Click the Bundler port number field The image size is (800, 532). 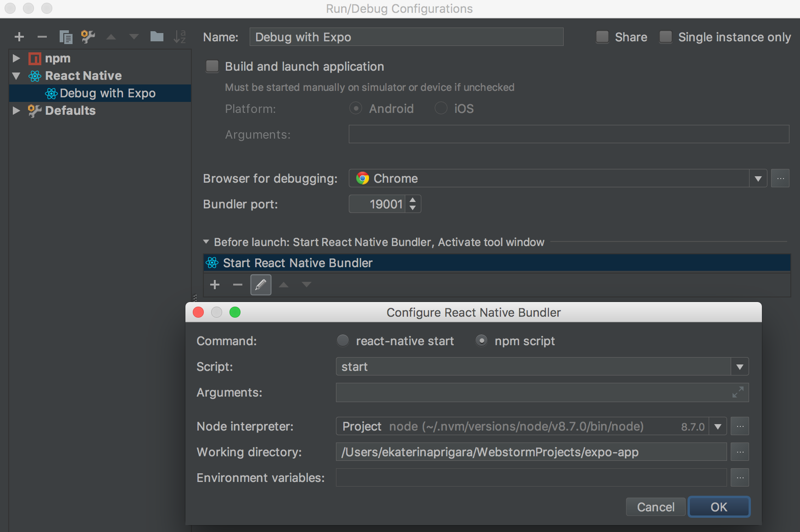tap(377, 204)
